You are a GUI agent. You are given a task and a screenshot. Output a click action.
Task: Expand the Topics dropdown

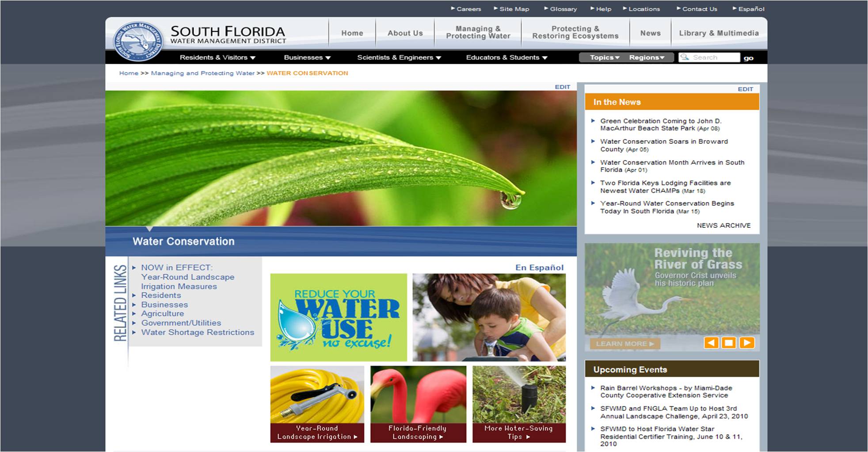604,57
